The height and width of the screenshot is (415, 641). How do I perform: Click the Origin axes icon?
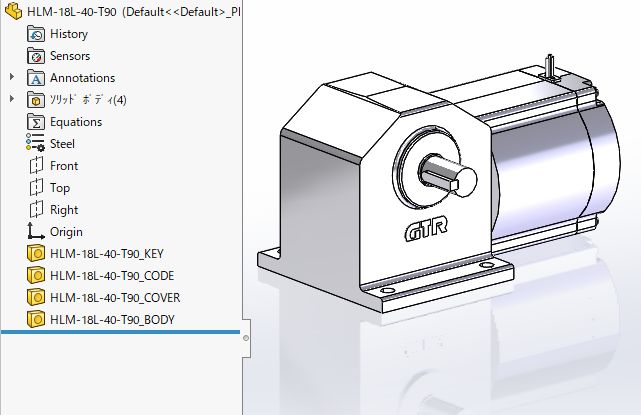(36, 231)
